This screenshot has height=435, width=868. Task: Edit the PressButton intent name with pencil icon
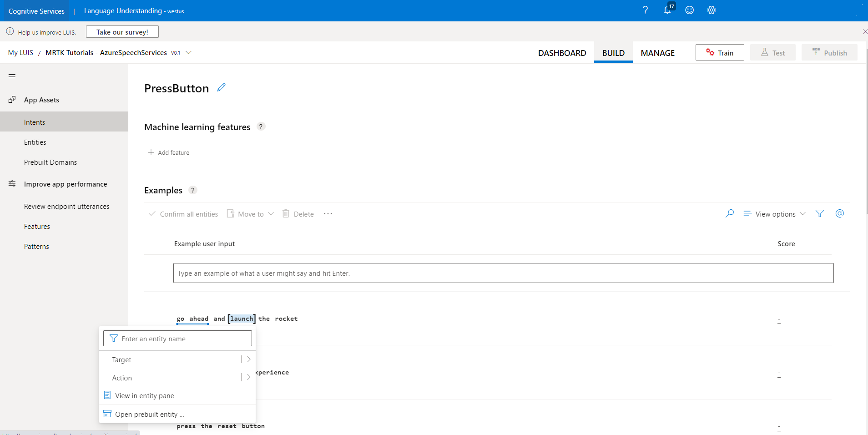[x=221, y=87]
